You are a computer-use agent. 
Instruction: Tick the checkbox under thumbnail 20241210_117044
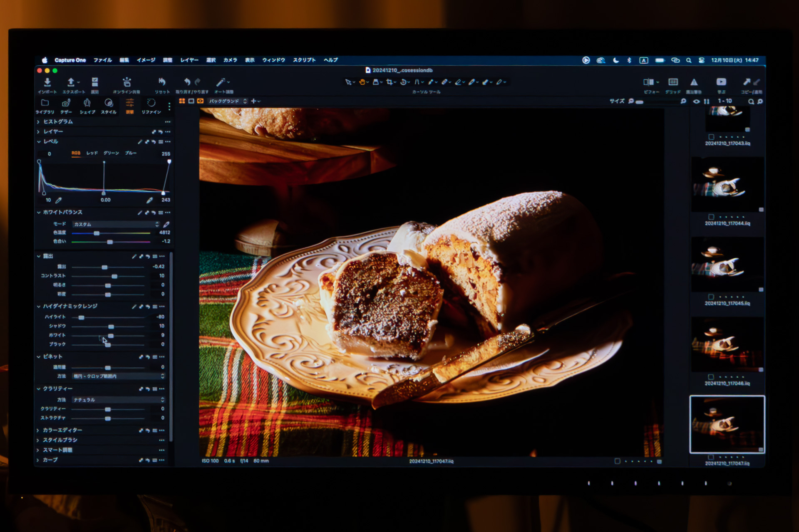(x=711, y=217)
